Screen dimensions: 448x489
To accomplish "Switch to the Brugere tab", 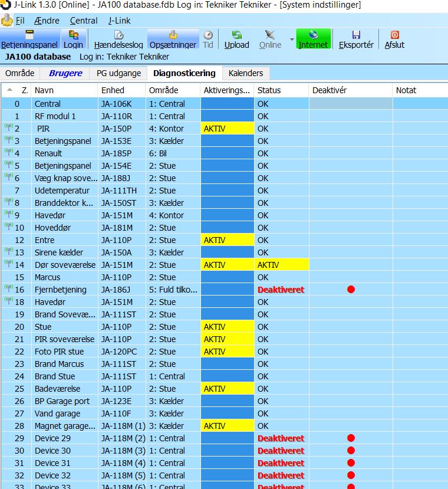I will [x=65, y=73].
